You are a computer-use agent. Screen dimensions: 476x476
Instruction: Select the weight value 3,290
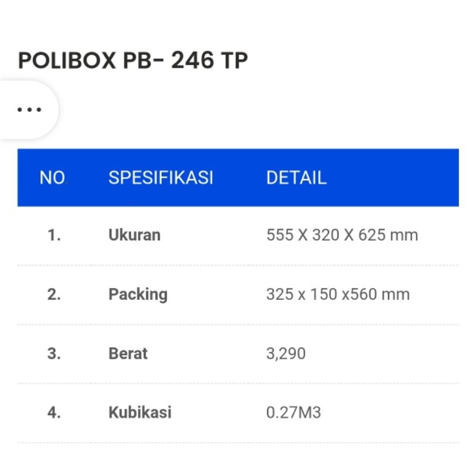[x=286, y=353]
